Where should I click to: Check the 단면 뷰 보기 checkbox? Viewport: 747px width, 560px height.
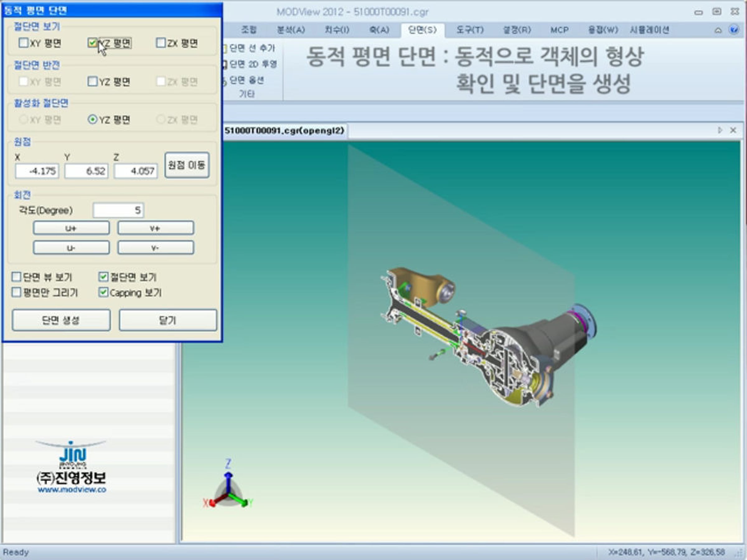pyautogui.click(x=16, y=277)
